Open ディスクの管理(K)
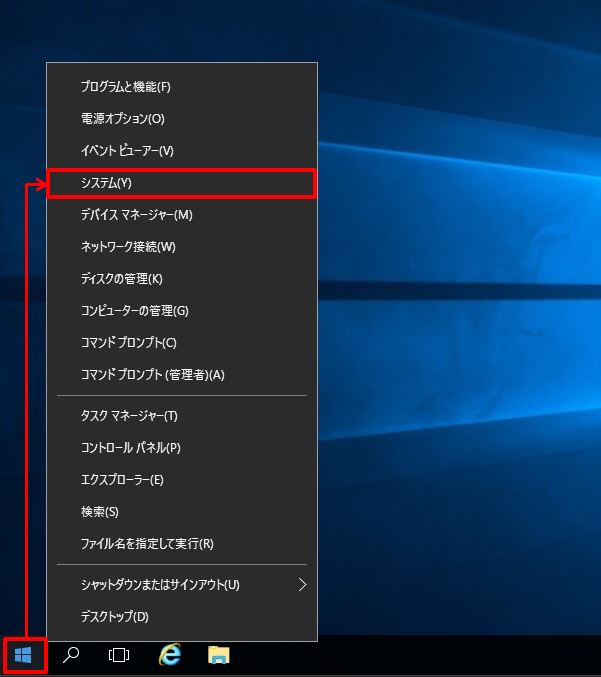Viewport: 601px width, 677px height. click(x=182, y=278)
